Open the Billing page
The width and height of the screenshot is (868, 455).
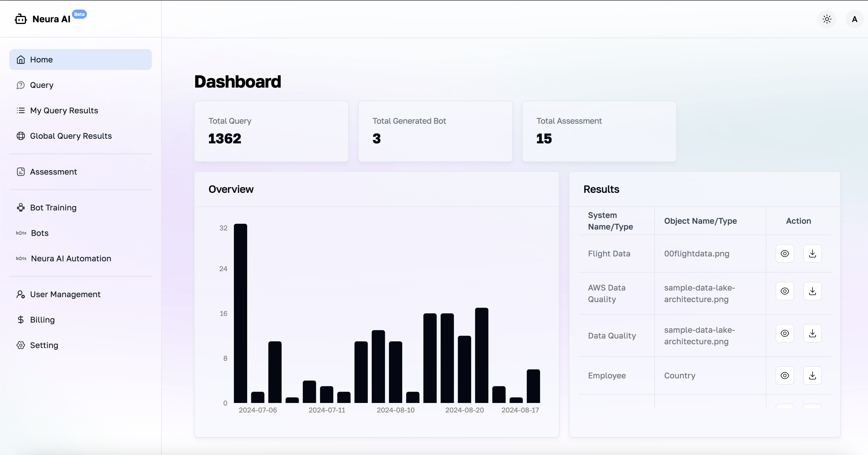click(42, 320)
